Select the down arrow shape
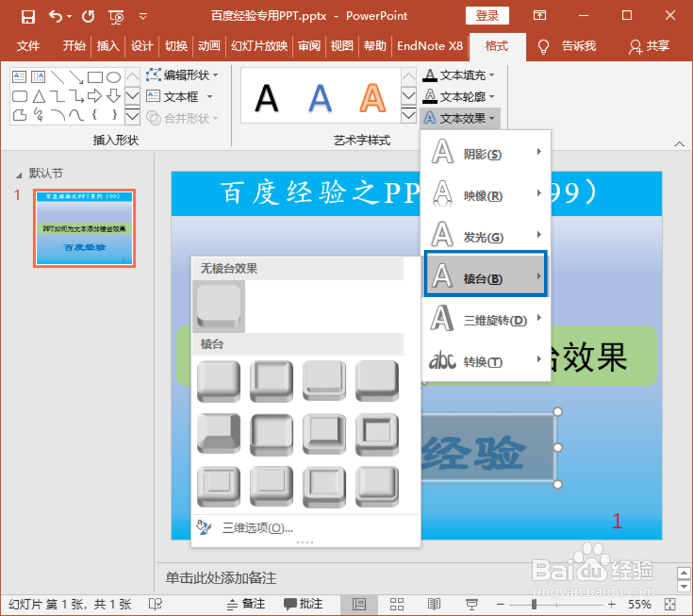This screenshot has width=693, height=616. 113,96
